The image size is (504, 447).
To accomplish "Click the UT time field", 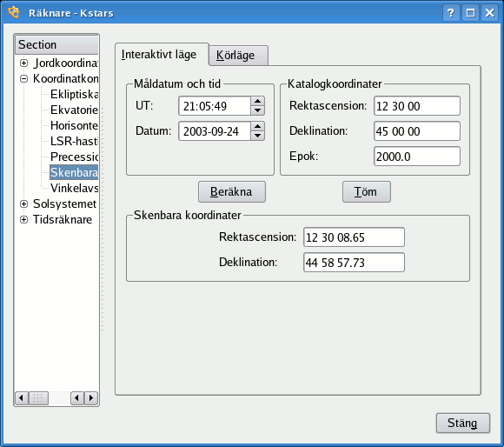I will (215, 106).
